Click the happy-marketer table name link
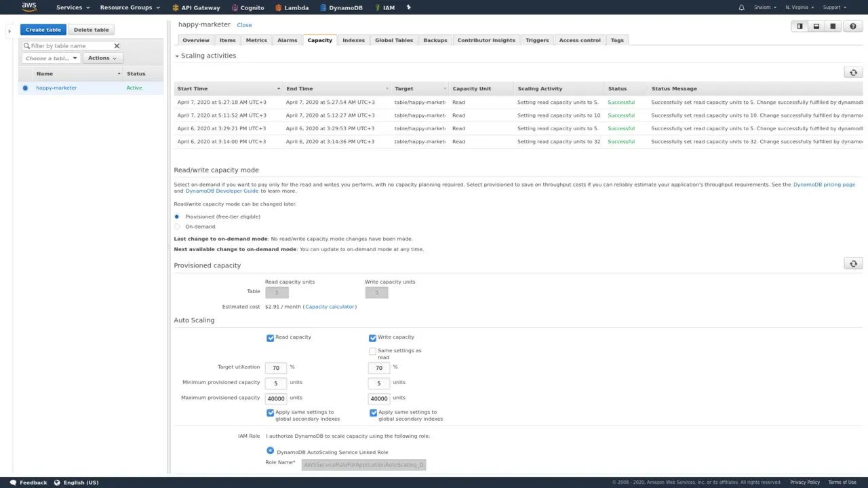Image resolution: width=868 pixels, height=488 pixels. (56, 88)
